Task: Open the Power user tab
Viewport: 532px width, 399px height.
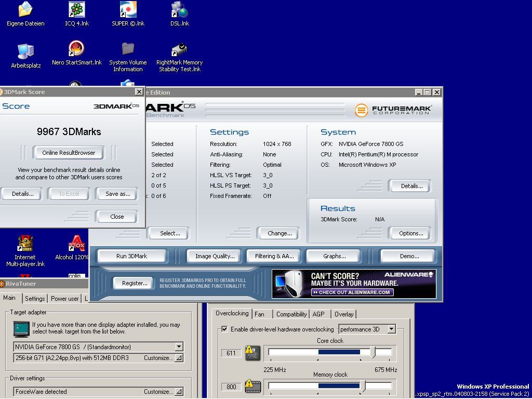Action: pos(64,299)
